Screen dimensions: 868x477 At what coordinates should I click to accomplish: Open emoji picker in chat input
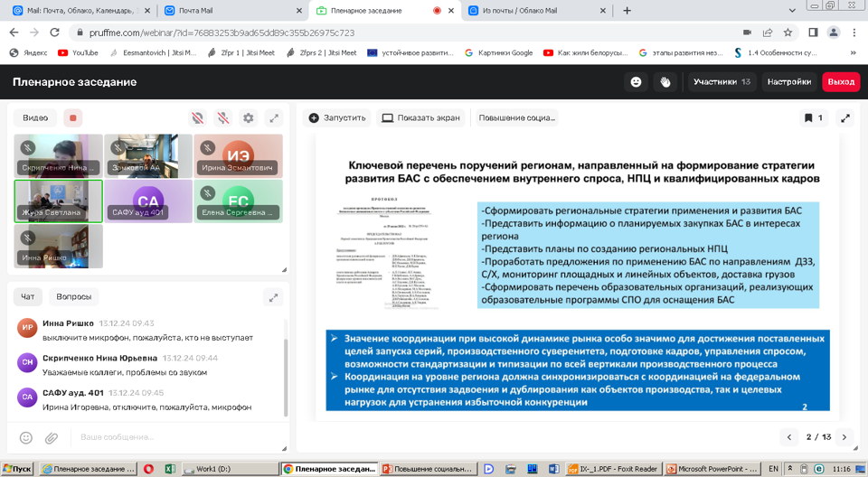(26, 437)
